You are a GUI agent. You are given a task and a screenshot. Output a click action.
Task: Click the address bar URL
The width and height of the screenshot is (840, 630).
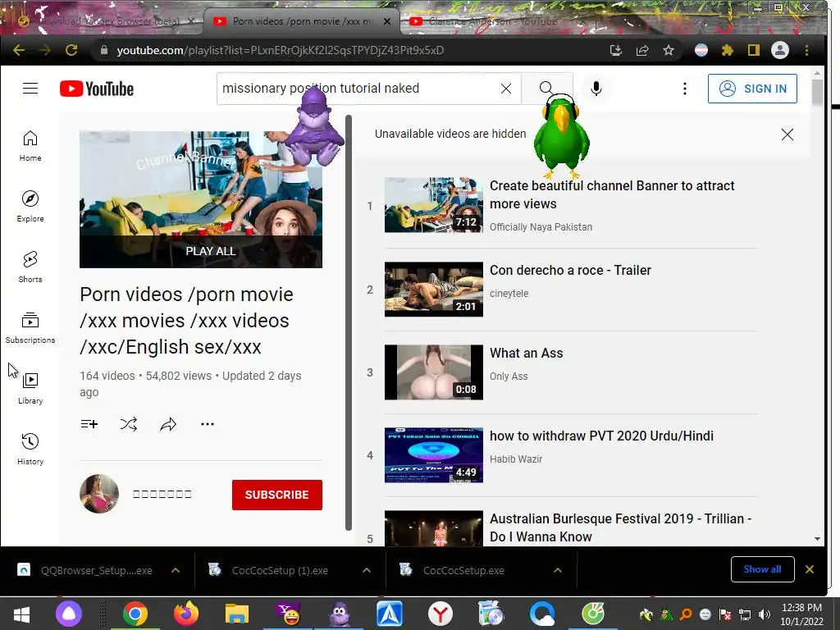coord(281,50)
